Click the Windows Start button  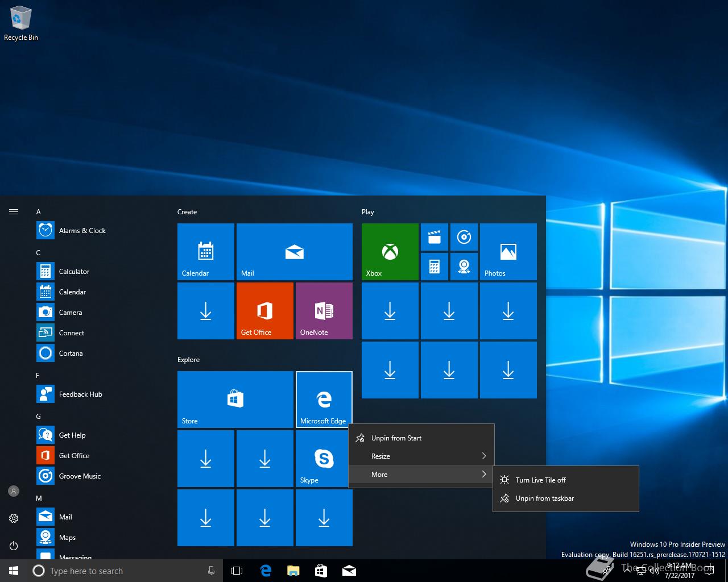point(14,571)
